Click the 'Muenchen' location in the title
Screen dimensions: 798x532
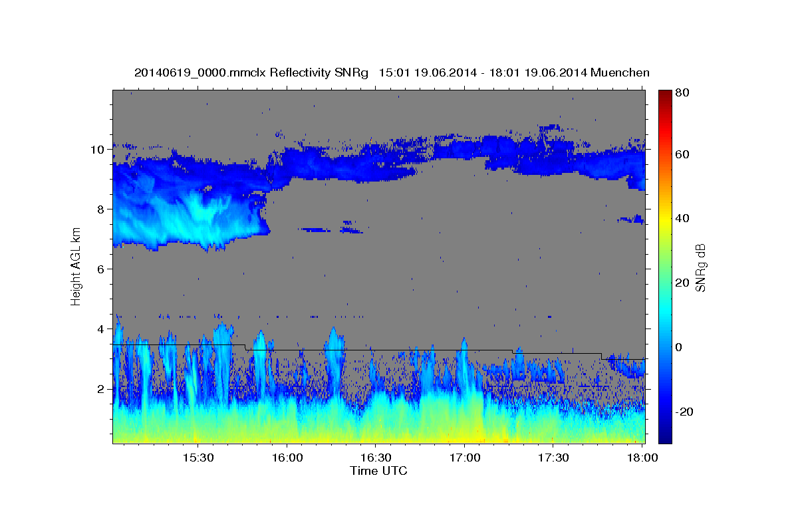[620, 72]
